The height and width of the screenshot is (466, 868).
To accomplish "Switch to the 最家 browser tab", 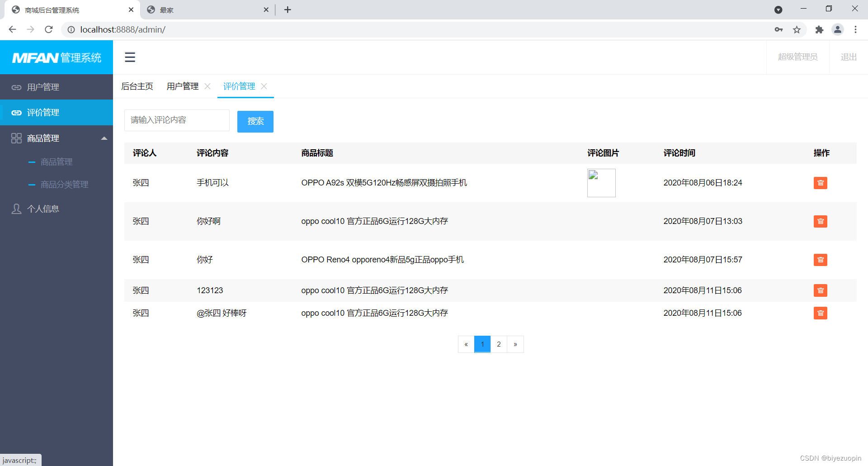I will click(208, 10).
